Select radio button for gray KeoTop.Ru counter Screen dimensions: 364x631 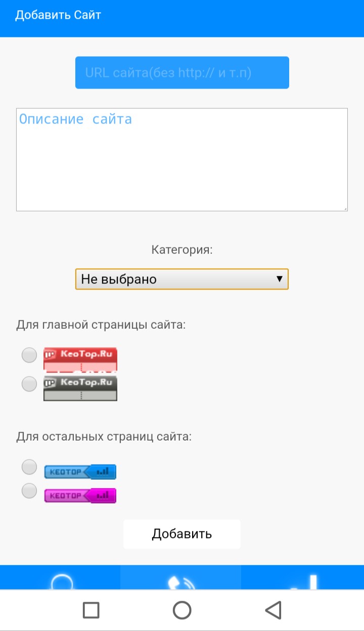point(29,385)
